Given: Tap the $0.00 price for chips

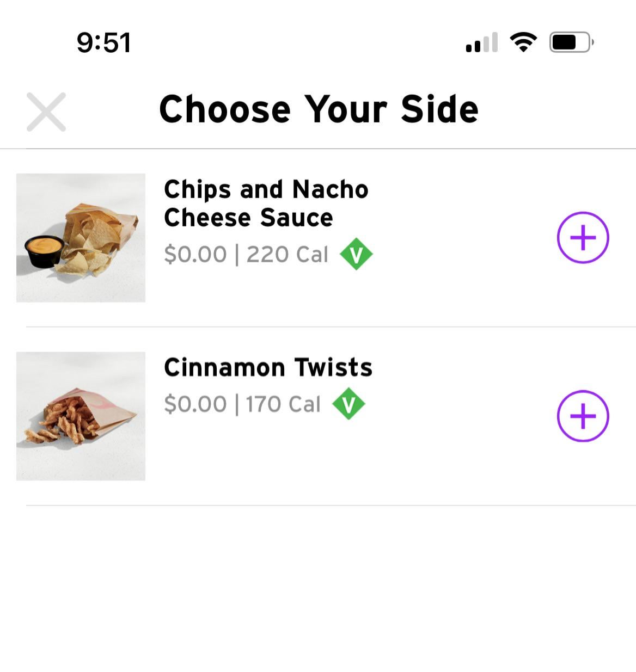Looking at the screenshot, I should point(195,254).
